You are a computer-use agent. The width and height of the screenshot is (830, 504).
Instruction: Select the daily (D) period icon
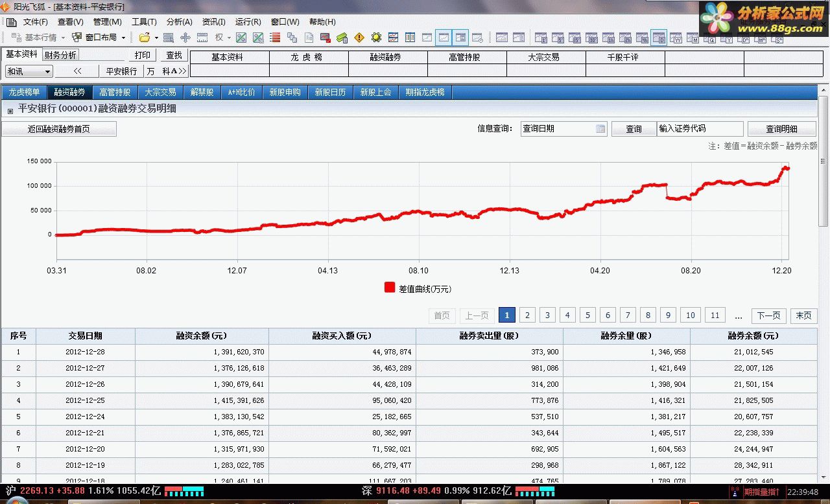click(x=658, y=38)
